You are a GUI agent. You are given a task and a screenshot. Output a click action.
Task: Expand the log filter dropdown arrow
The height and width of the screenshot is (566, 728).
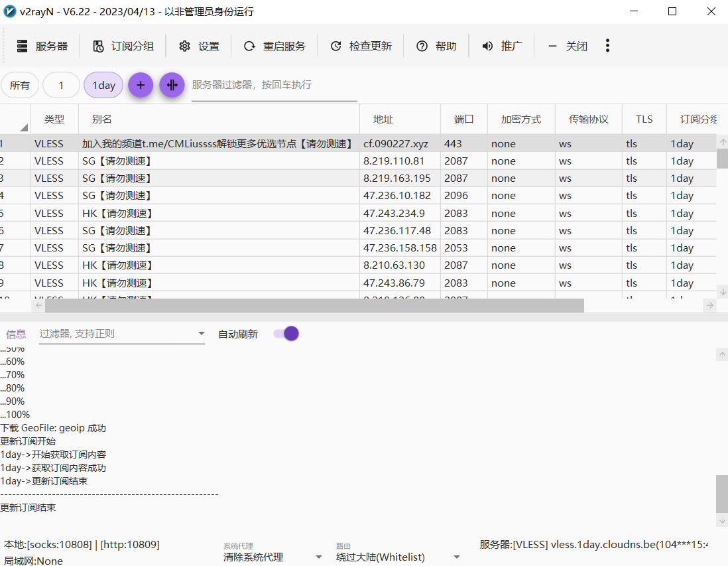point(201,333)
